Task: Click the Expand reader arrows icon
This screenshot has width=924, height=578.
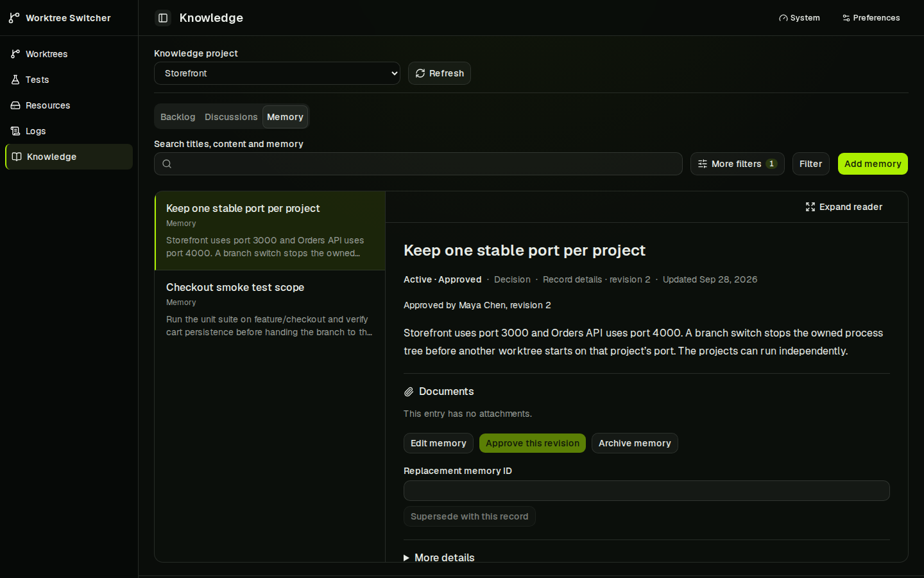Action: tap(810, 207)
